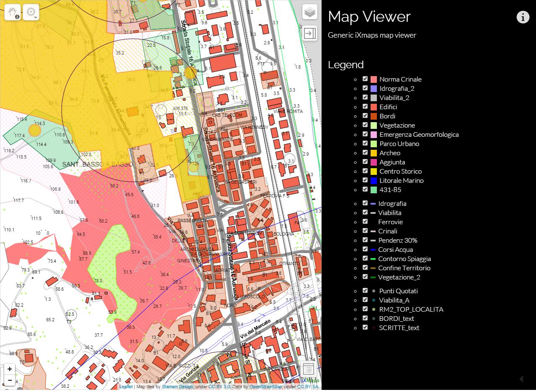Click the resize handle in sidebar corner
The height and width of the screenshot is (392, 536).
pos(522,379)
